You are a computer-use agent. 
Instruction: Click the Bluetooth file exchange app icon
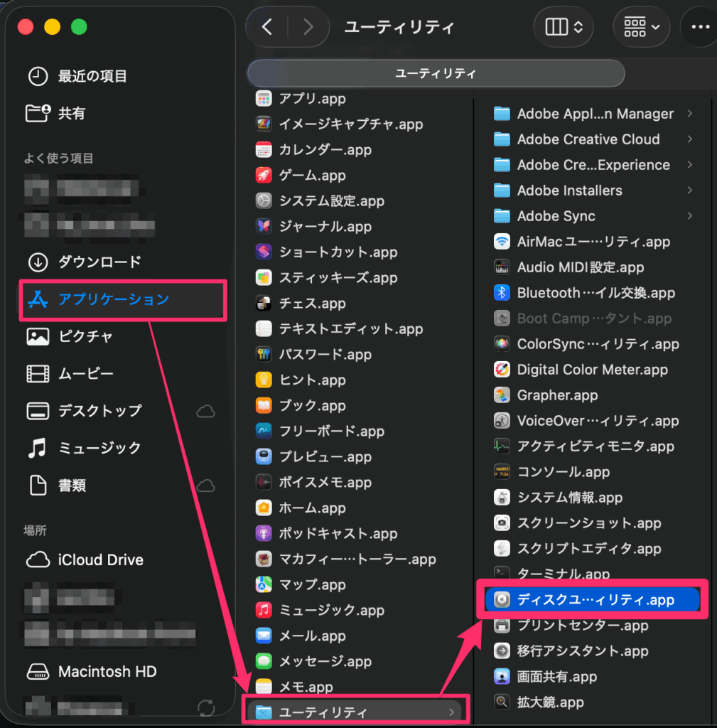[x=502, y=293]
